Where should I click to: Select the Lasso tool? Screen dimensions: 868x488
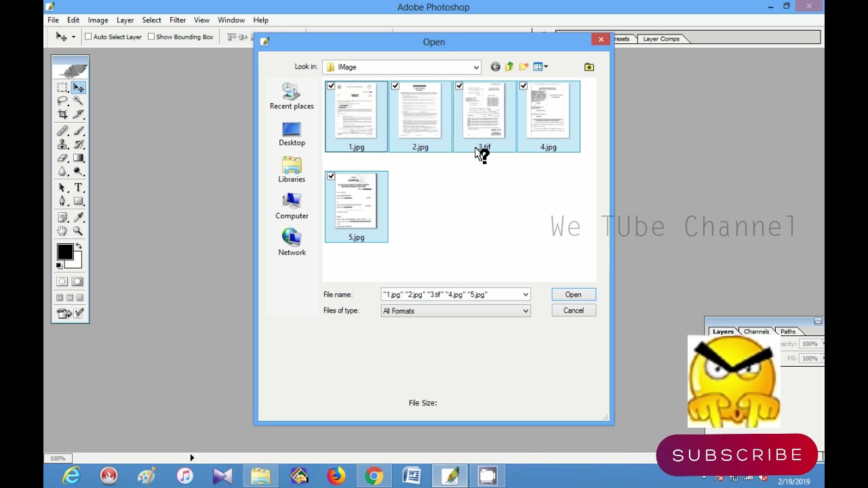pos(62,101)
